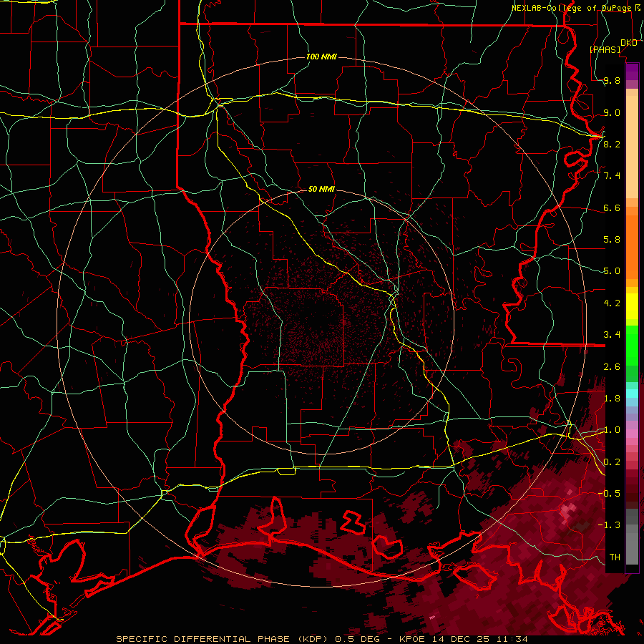
Task: Click the KPOE radar site identifier in the caption
Action: [x=412, y=639]
